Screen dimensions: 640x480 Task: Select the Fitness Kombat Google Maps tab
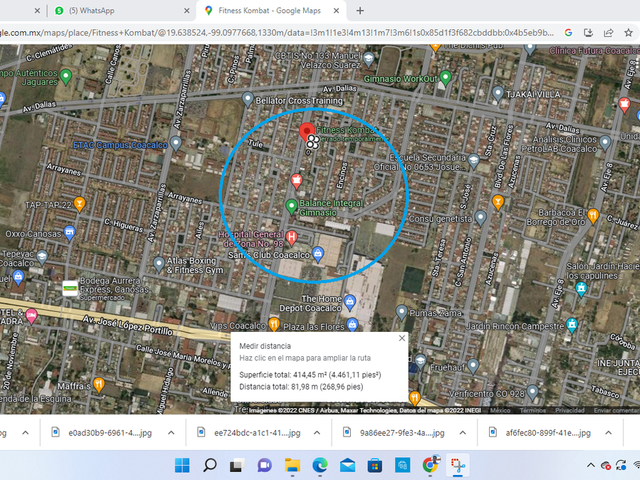[269, 11]
